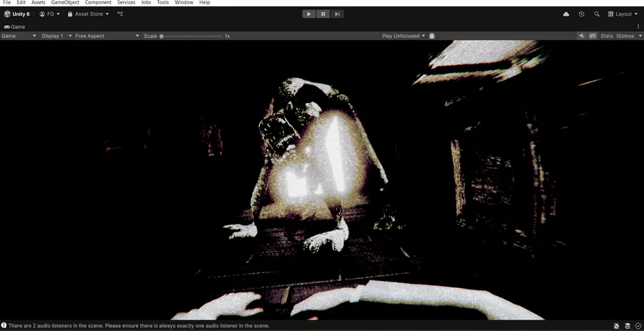Toggle Mute Audio in Game view
644x331 pixels.
(x=582, y=36)
